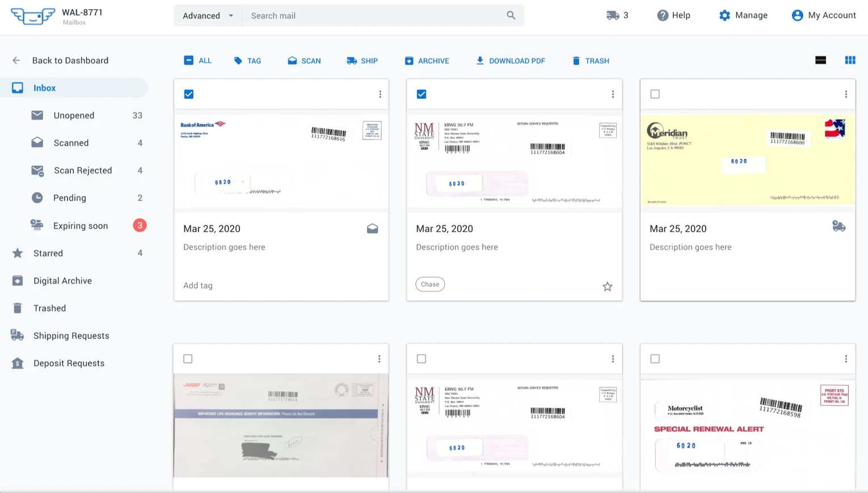Click scanned envelope icon on Bank of America card
This screenshot has height=493, width=868.
pos(372,229)
